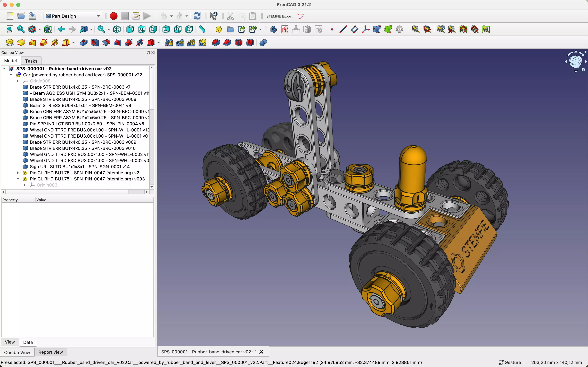Select the Fillet tool

tap(216, 43)
